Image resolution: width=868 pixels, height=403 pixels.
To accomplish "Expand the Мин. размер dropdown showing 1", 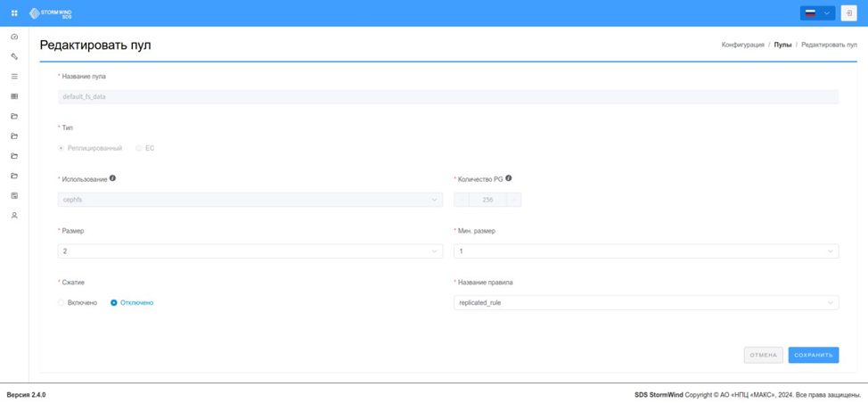I will click(646, 251).
